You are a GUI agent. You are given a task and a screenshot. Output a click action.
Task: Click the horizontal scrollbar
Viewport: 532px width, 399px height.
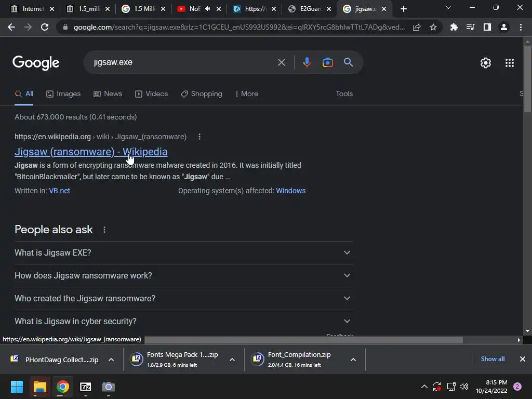[303, 340]
